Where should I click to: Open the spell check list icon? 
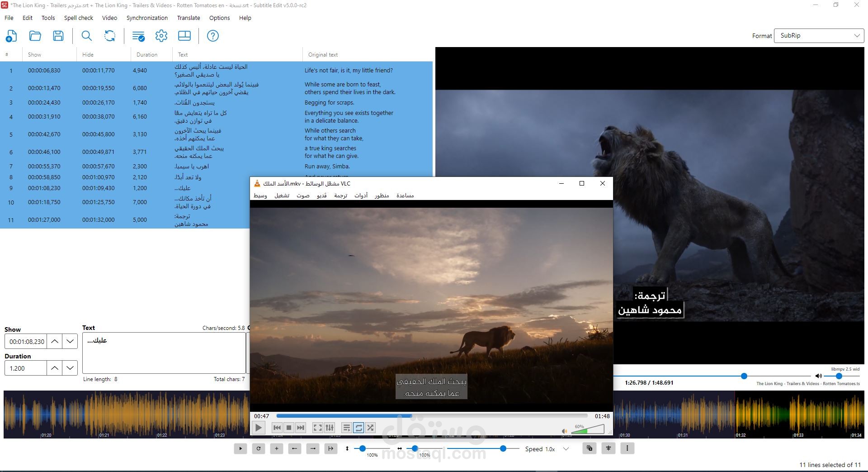pos(138,36)
